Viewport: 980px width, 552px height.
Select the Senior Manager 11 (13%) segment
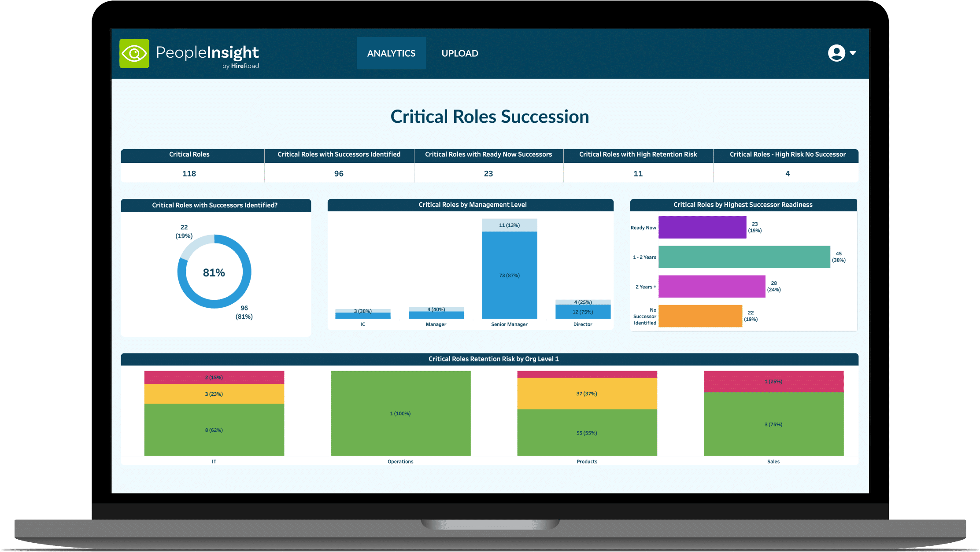(510, 225)
